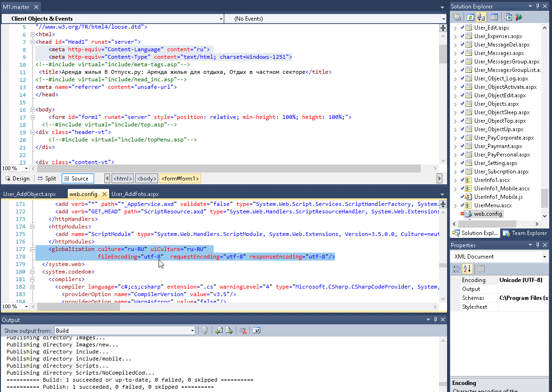Expand the User_Expenses.aspx tree node
This screenshot has height=392, width=552.
[455, 36]
